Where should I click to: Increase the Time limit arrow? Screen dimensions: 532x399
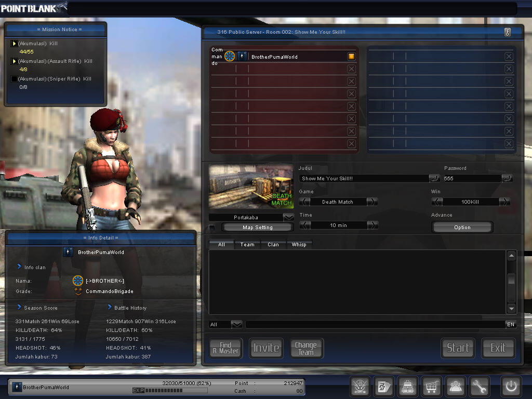coord(373,225)
